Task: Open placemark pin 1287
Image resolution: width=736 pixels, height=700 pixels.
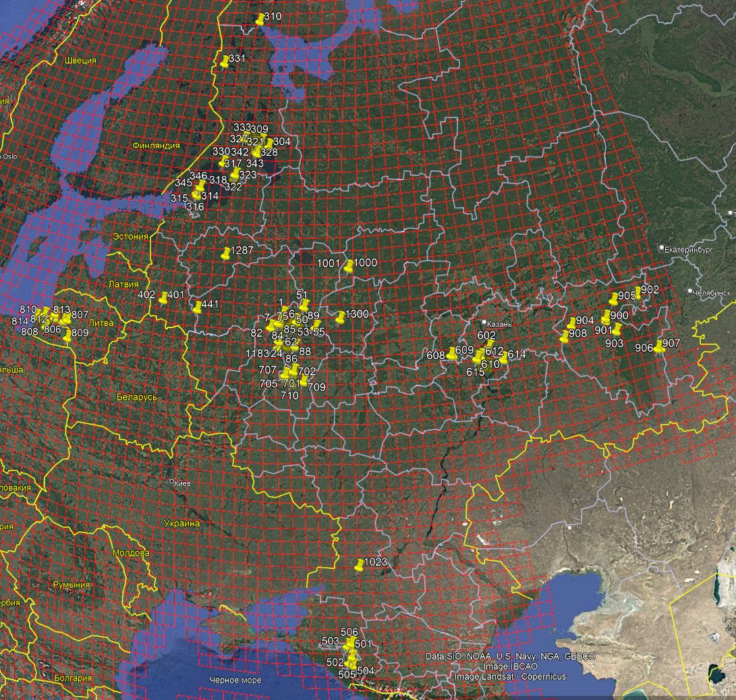Action: (x=226, y=254)
